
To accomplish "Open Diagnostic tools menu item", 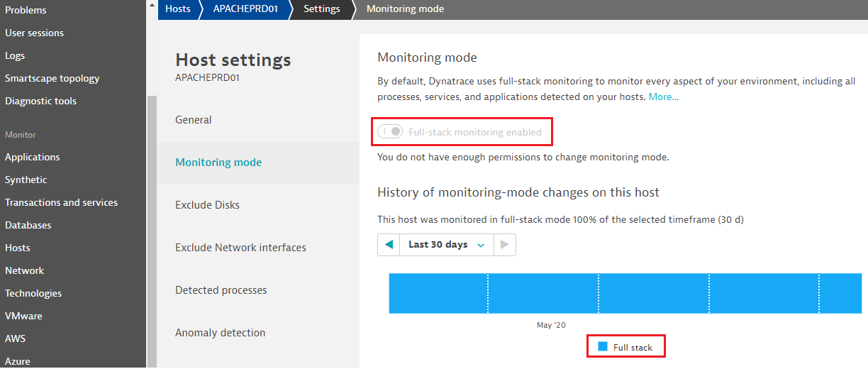I will click(x=40, y=101).
